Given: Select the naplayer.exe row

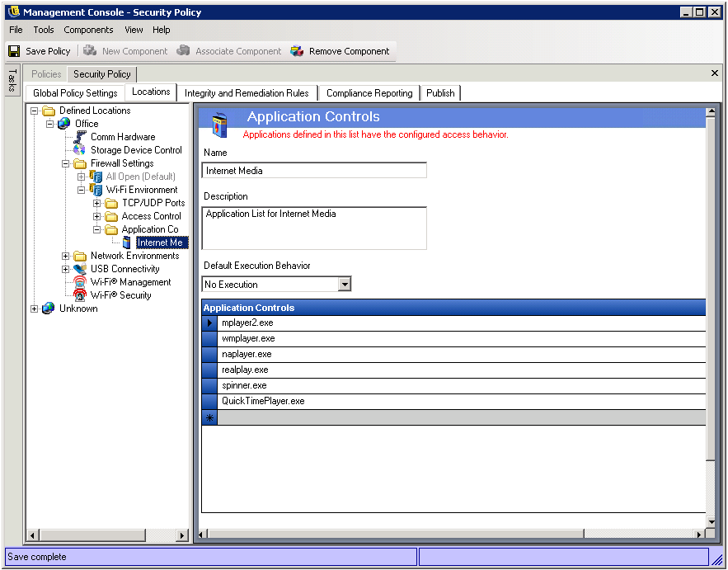Looking at the screenshot, I should (x=453, y=355).
